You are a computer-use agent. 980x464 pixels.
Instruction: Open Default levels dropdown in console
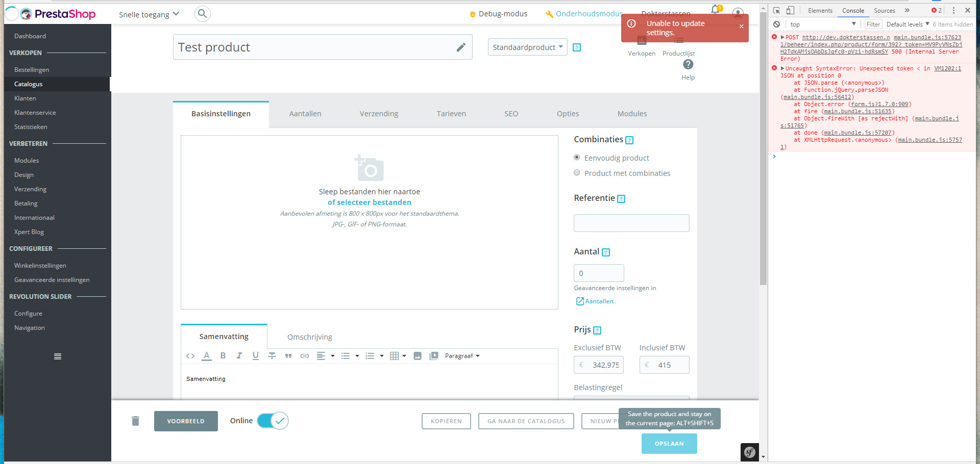click(908, 24)
